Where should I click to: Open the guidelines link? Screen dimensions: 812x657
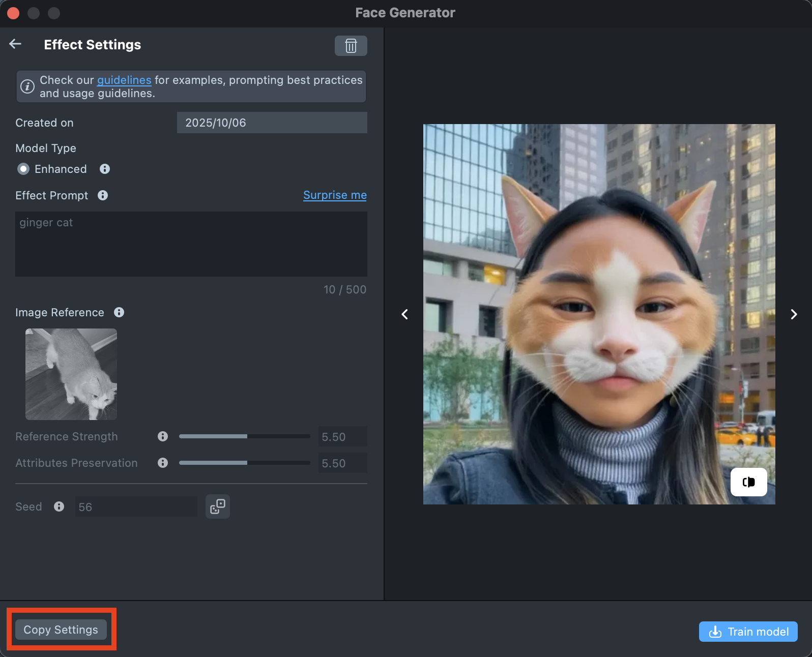pyautogui.click(x=124, y=80)
